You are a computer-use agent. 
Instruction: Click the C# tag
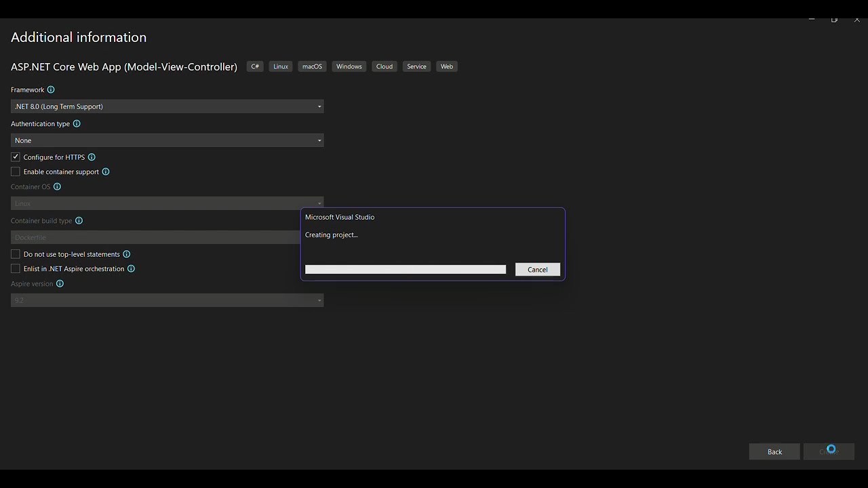coord(255,66)
